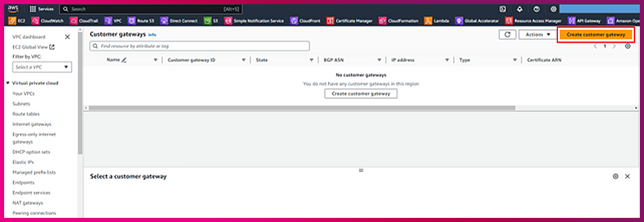Click the orange Create customer gateway button

coord(596,35)
